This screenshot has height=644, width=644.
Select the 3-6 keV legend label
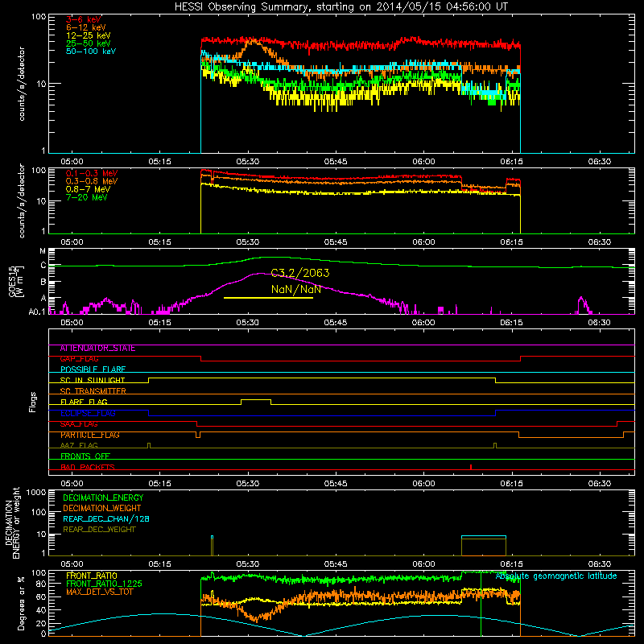point(84,19)
